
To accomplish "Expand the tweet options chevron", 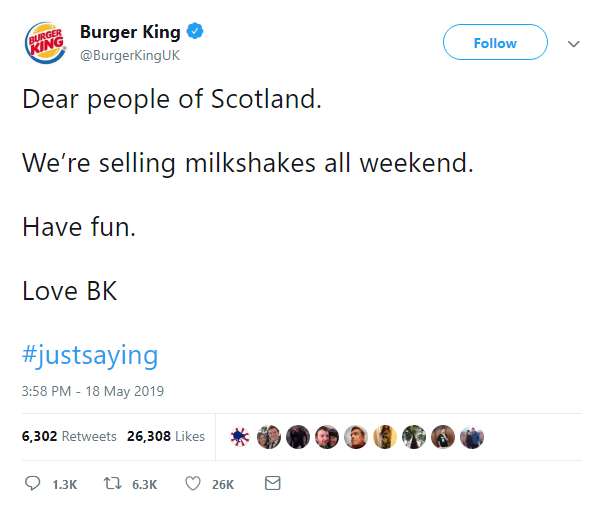I will click(x=573, y=44).
